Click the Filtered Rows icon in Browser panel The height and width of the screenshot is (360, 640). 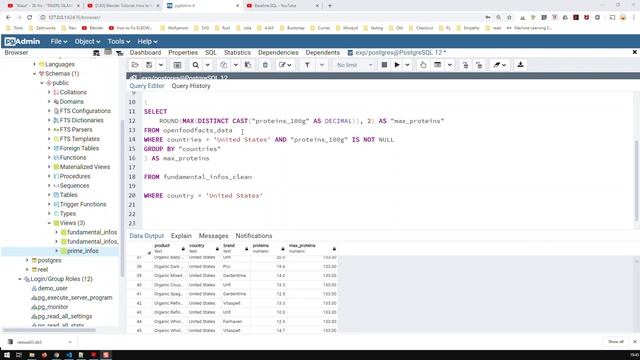coord(120,53)
